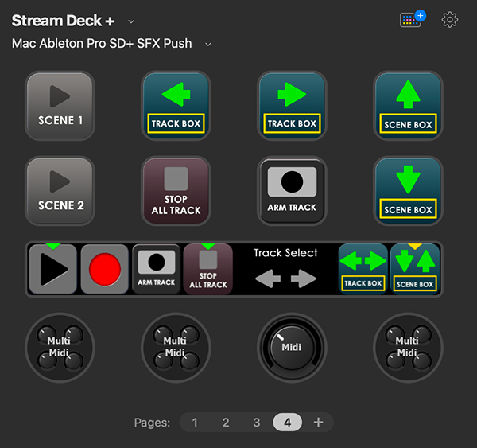Select the first Multi Midi dial
The height and width of the screenshot is (448, 477).
click(x=60, y=348)
